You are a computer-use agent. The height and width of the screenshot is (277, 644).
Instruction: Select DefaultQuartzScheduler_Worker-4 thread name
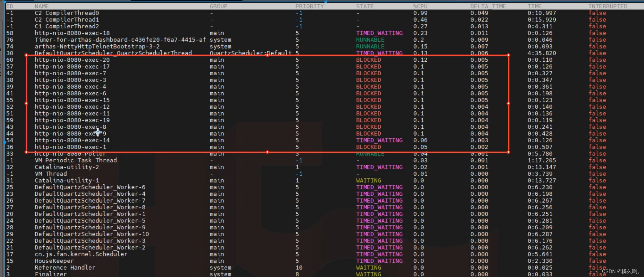tap(90, 194)
